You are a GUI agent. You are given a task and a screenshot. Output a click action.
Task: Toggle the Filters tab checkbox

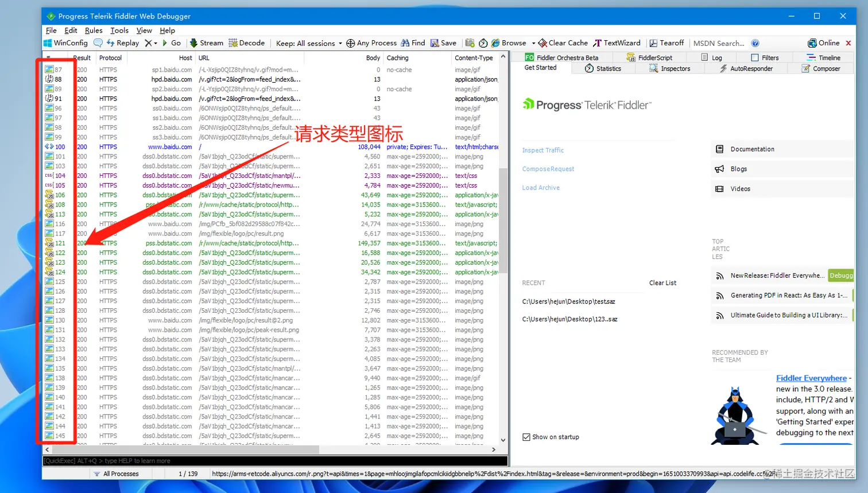point(755,57)
